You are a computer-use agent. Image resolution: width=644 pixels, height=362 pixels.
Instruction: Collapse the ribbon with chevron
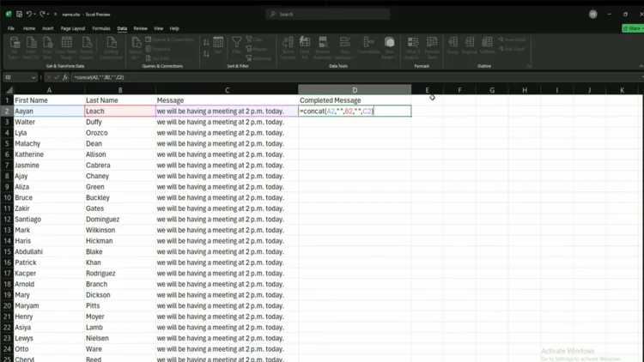[641, 66]
